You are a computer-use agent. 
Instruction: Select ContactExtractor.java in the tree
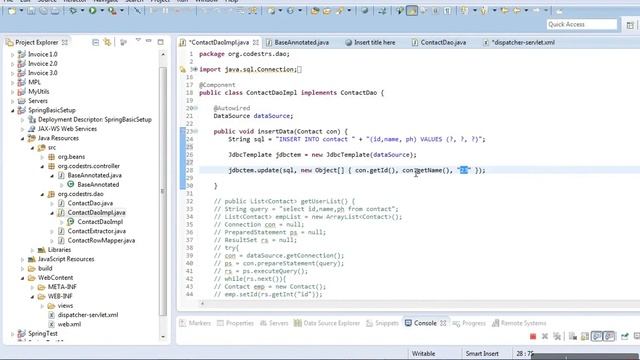pos(97,231)
